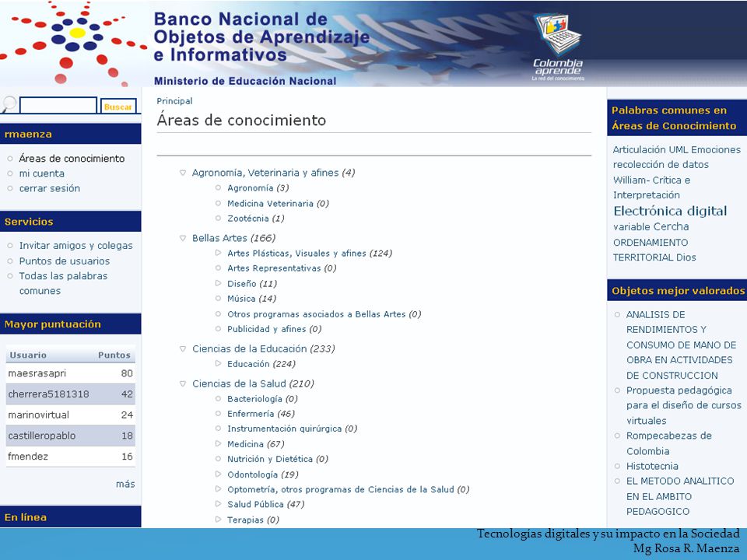Open Agronomía (3) subcategory
This screenshot has height=560, width=747.
pyautogui.click(x=258, y=188)
